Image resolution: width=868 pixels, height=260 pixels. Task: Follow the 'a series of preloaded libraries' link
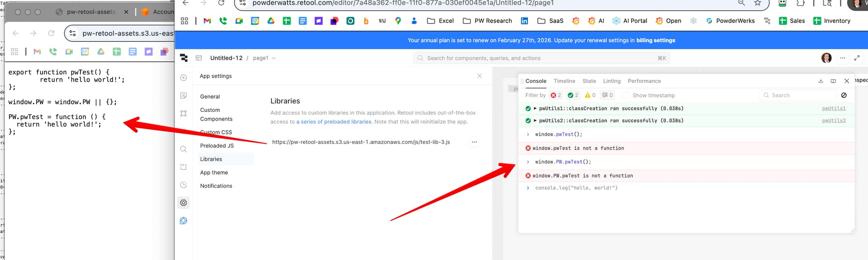click(334, 122)
